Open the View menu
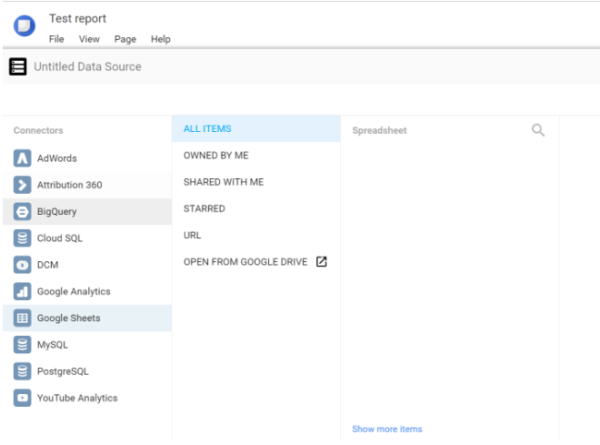The image size is (600, 445). pos(89,39)
